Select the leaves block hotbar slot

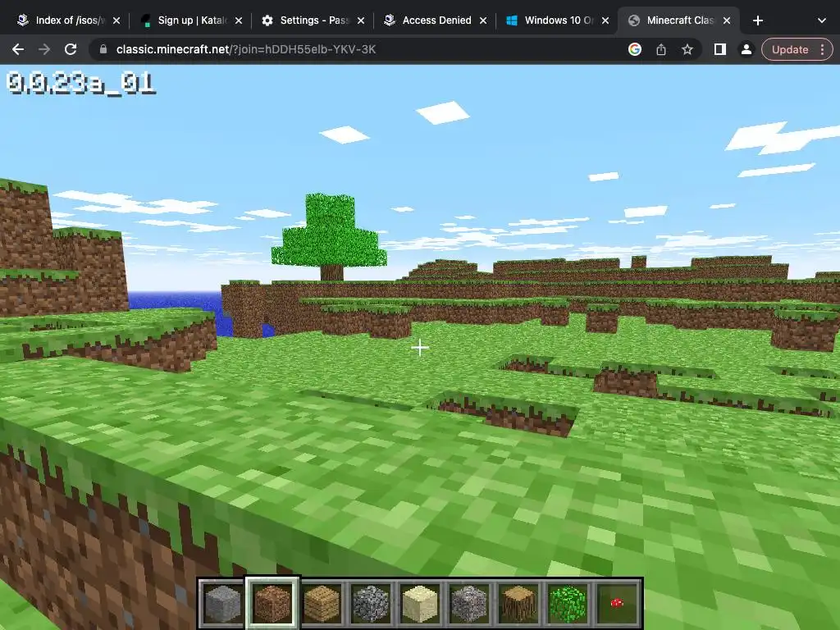[x=568, y=604]
